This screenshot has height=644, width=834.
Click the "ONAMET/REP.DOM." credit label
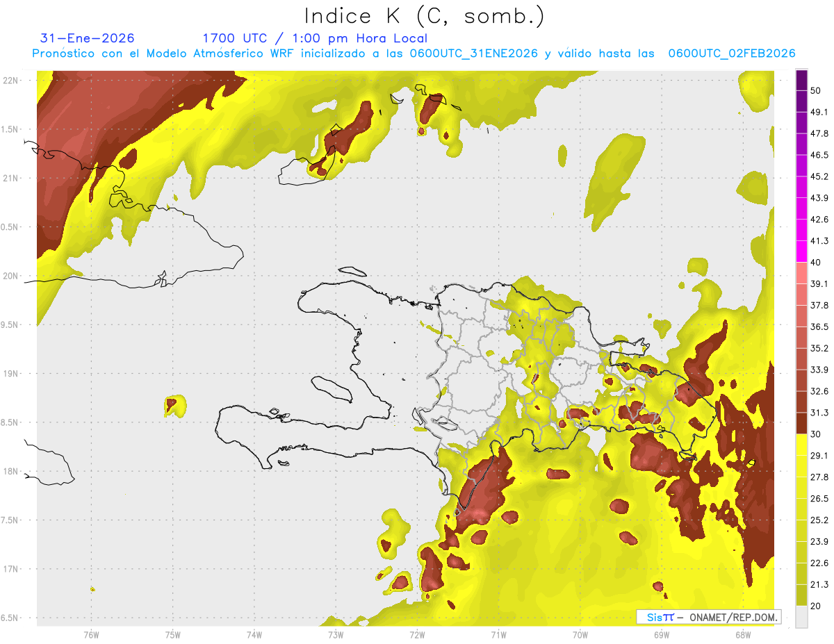click(732, 617)
